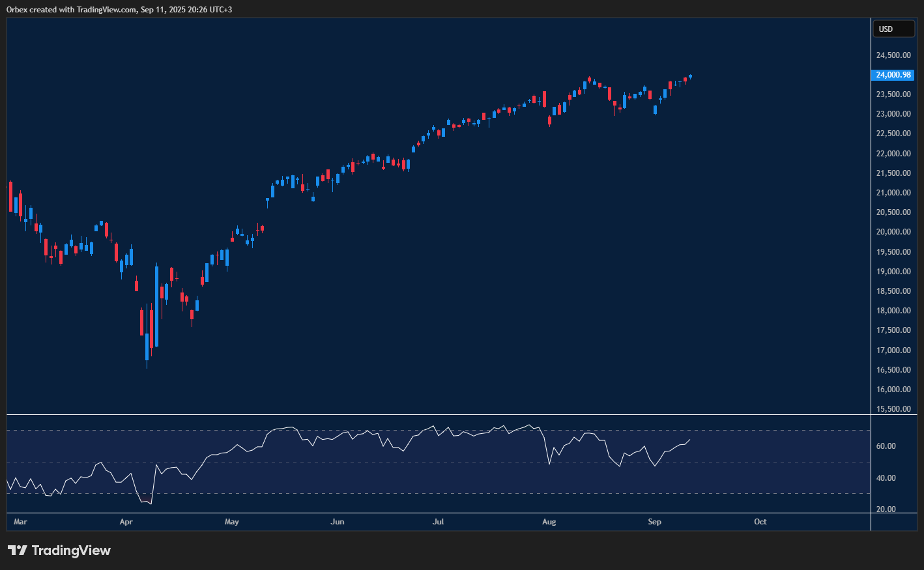924x570 pixels.
Task: Click the TradingView logo
Action: pos(59,550)
